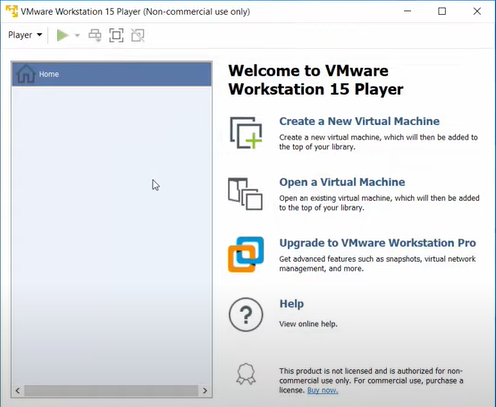This screenshot has height=407, width=496.
Task: Click the Unity mode toolbar icon
Action: (x=138, y=35)
